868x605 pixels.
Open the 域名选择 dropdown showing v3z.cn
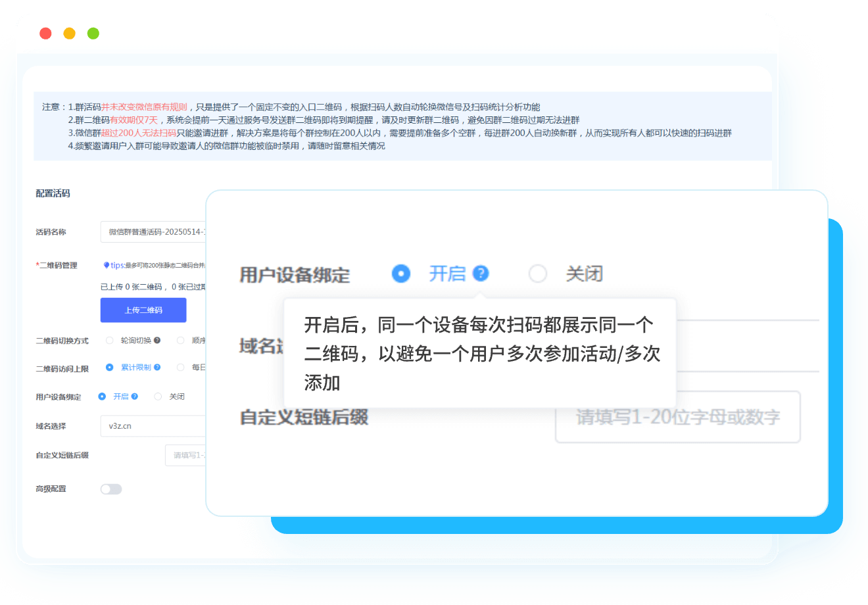(153, 425)
